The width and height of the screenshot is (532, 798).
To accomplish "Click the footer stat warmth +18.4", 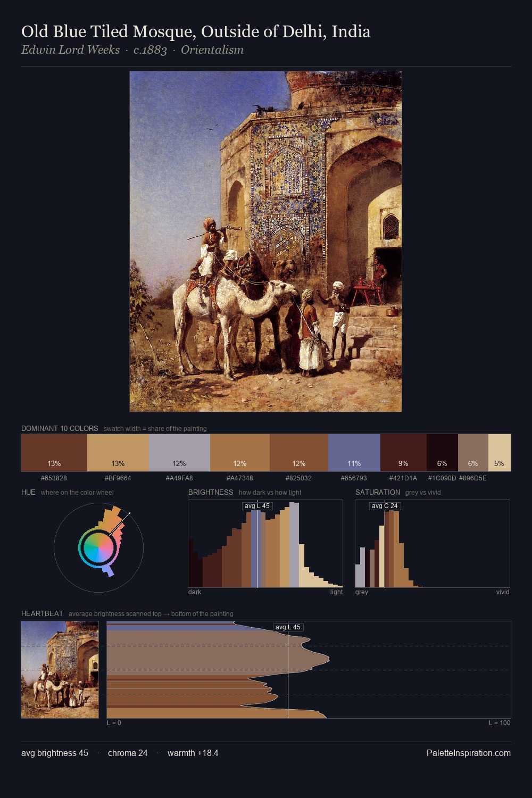I will pyautogui.click(x=193, y=753).
